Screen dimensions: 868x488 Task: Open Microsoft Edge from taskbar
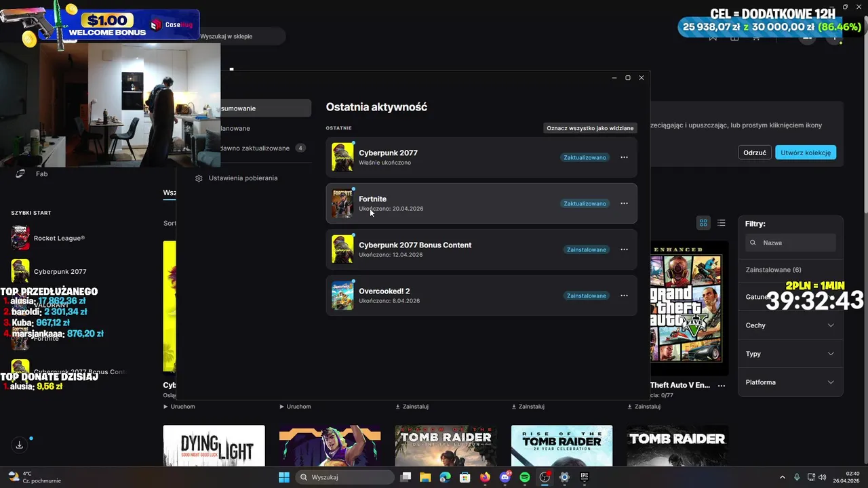[445, 477]
